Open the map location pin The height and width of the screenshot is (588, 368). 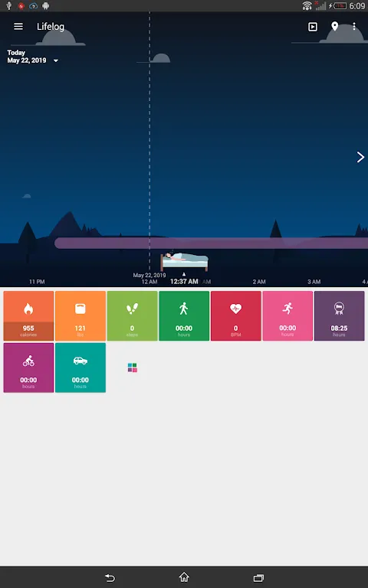[x=334, y=26]
